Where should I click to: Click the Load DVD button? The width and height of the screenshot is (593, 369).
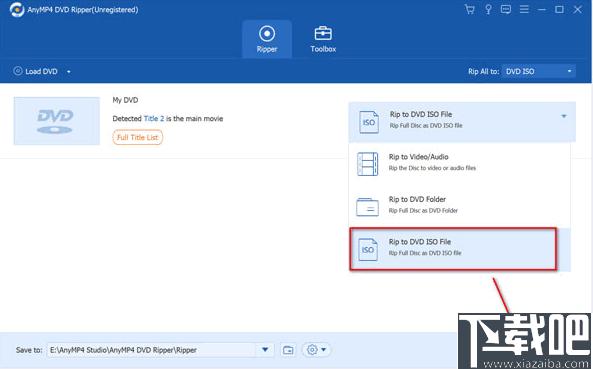(x=36, y=71)
